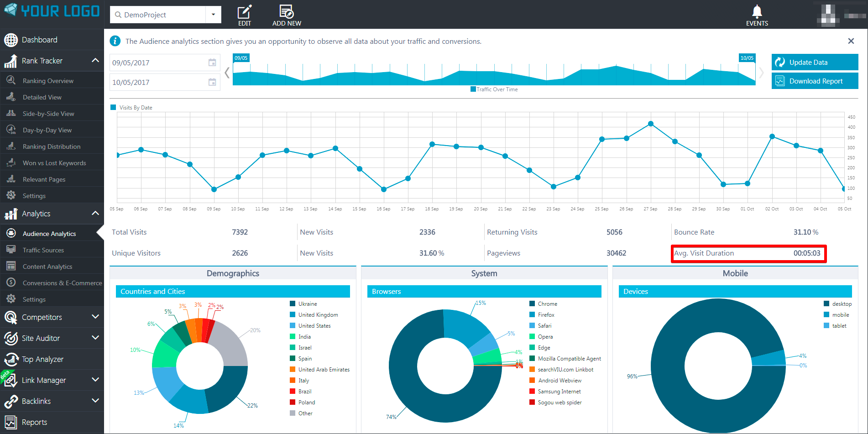Collapse the Analytics sidebar section
This screenshot has height=434, width=868.
coord(95,213)
